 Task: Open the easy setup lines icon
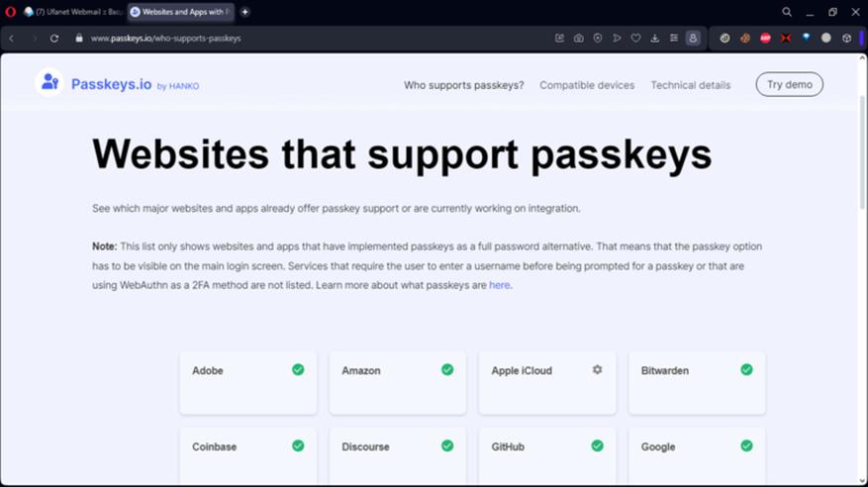(674, 39)
